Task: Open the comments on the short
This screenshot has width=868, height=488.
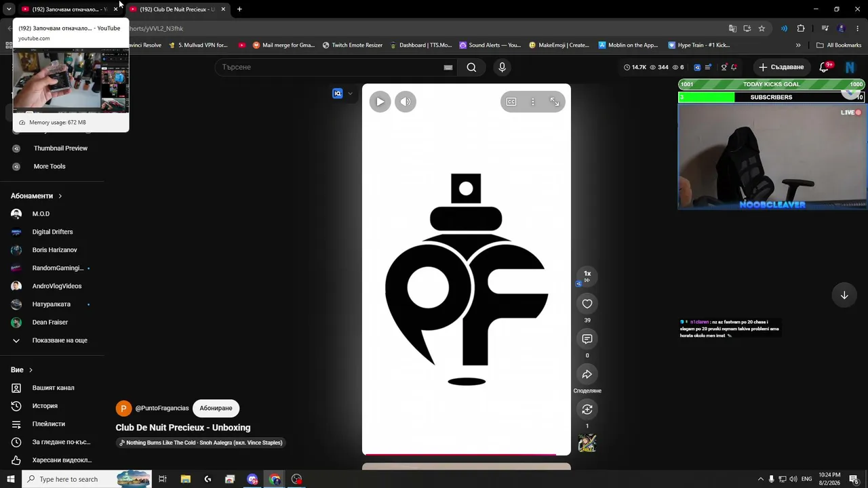Action: 587,339
